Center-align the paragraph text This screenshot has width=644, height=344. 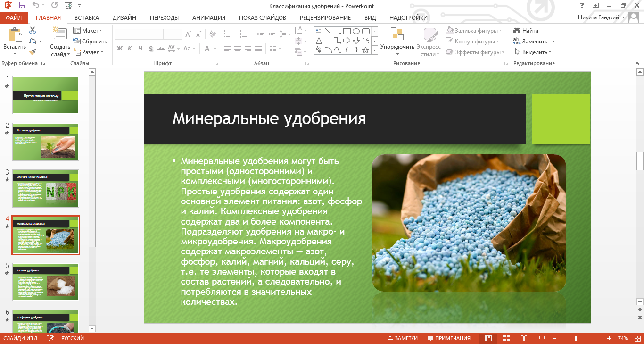pos(237,49)
